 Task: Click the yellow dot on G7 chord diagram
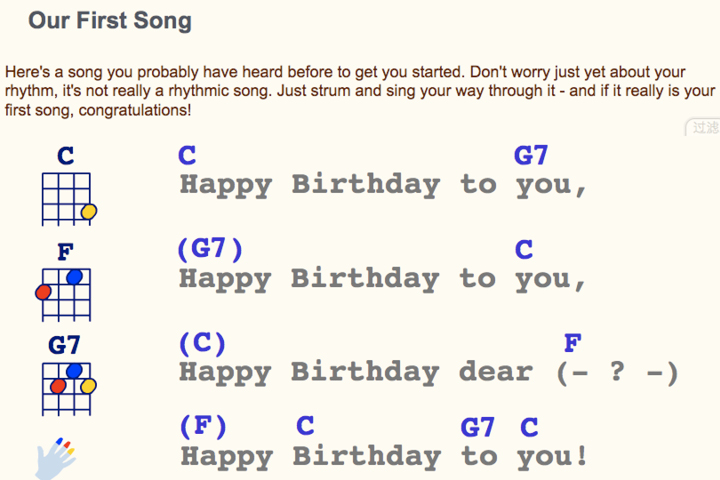coord(89,386)
